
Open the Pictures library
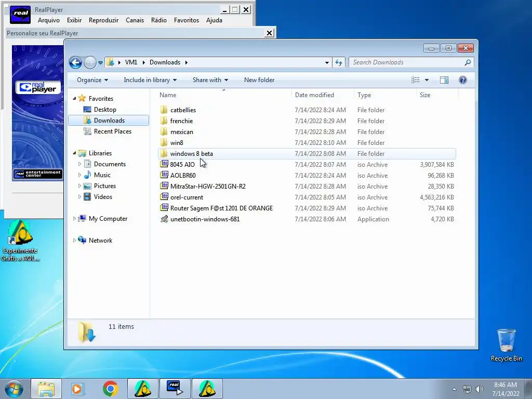click(105, 186)
